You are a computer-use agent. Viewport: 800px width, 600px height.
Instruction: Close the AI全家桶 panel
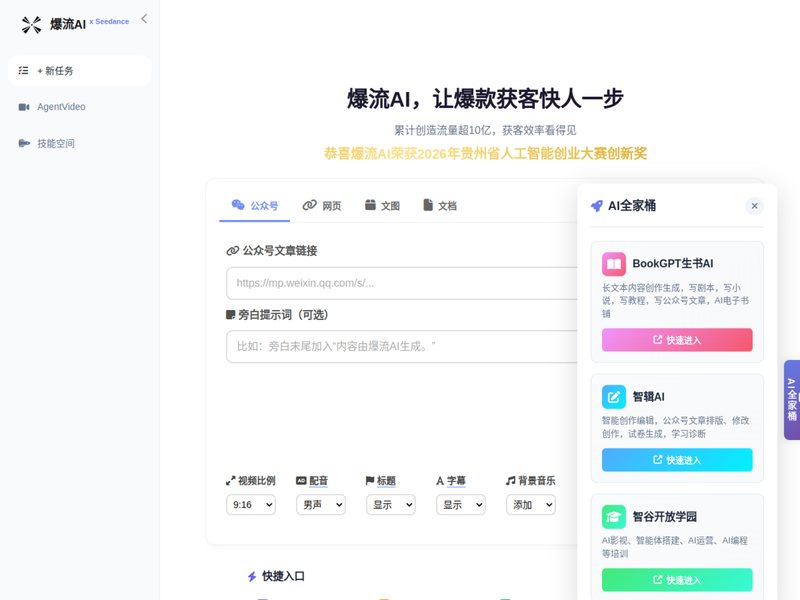pos(754,206)
